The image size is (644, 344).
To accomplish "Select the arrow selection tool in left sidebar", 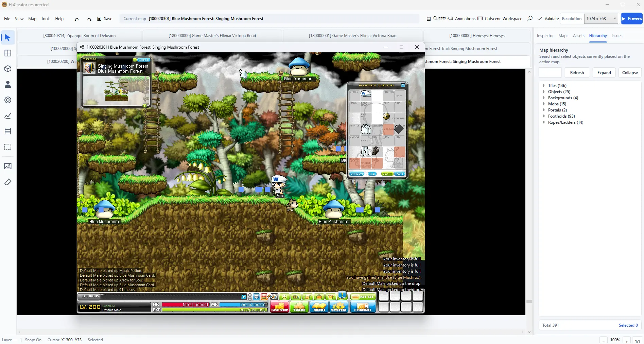I will [x=8, y=37].
